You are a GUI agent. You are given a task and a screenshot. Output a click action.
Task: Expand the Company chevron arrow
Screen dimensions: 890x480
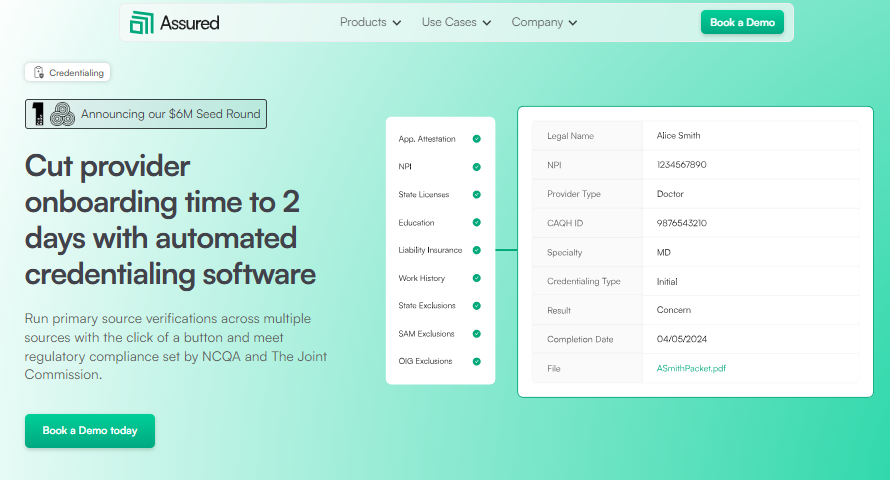[573, 23]
